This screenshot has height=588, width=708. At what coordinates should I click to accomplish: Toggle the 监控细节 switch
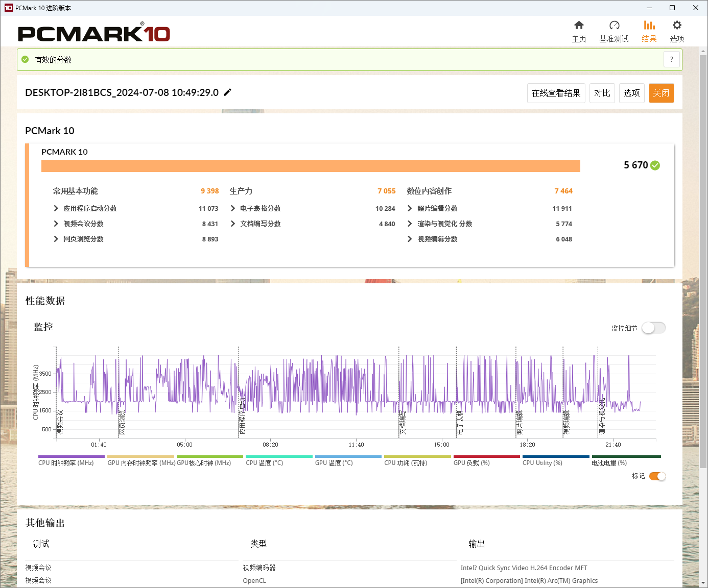pos(654,328)
